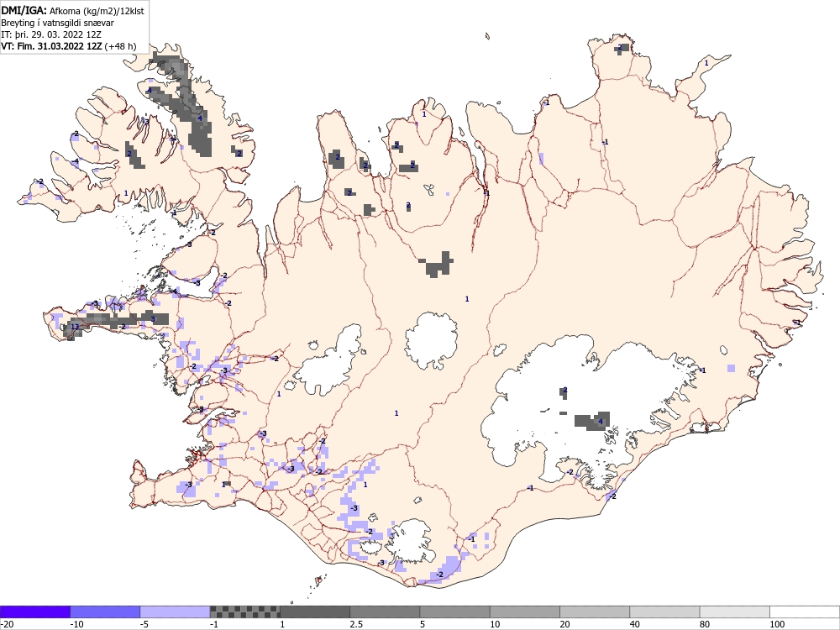Click the darkest purple legend swatch after -20
840x630 pixels.
[x=35, y=612]
